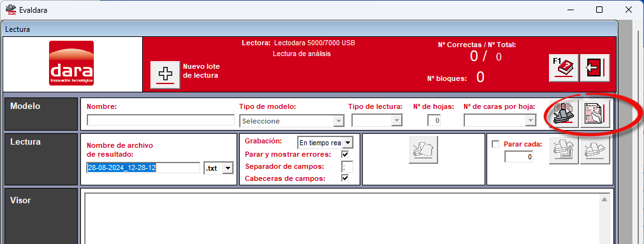
Task: Open the Tipo de modelo Seleccione dropdown
Action: click(291, 121)
